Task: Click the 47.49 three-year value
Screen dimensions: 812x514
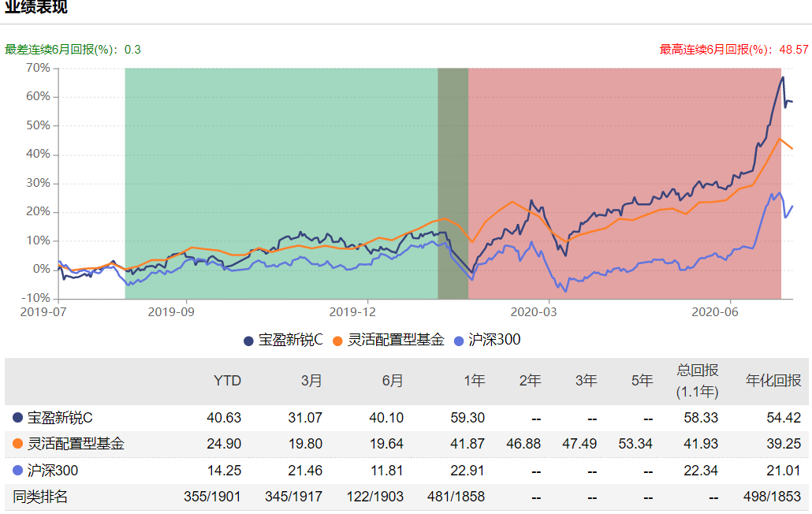Action: pyautogui.click(x=579, y=444)
